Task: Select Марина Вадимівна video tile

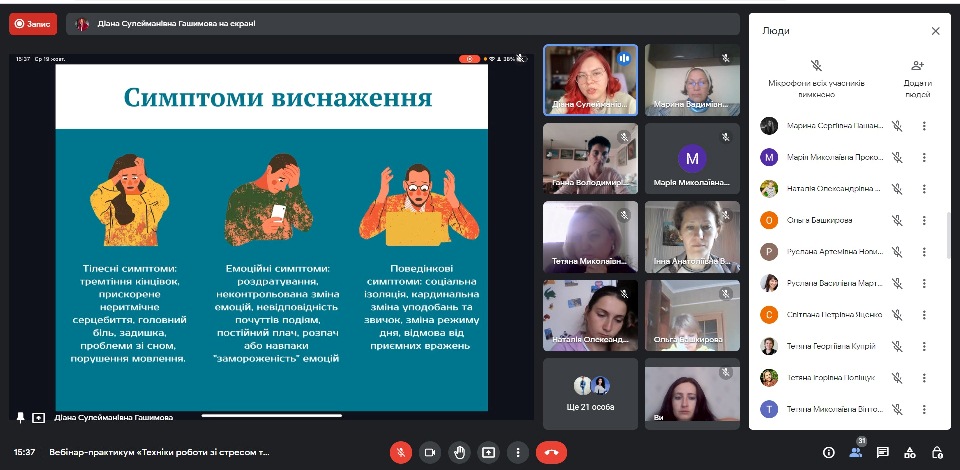Action: click(692, 80)
